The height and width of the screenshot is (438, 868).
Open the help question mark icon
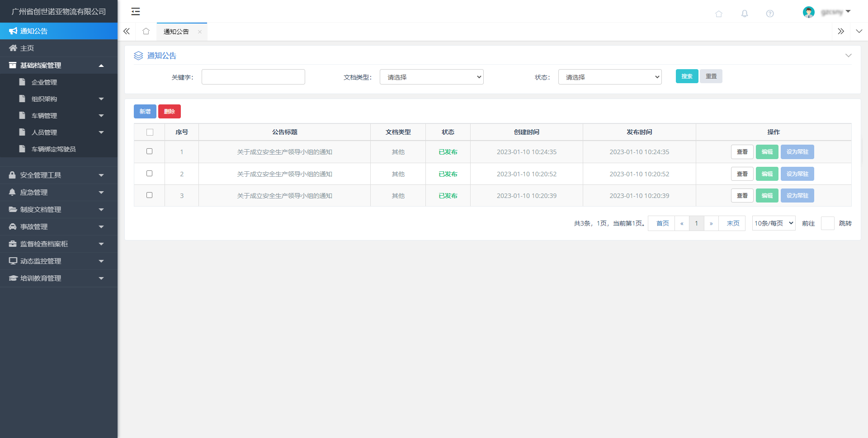point(769,14)
